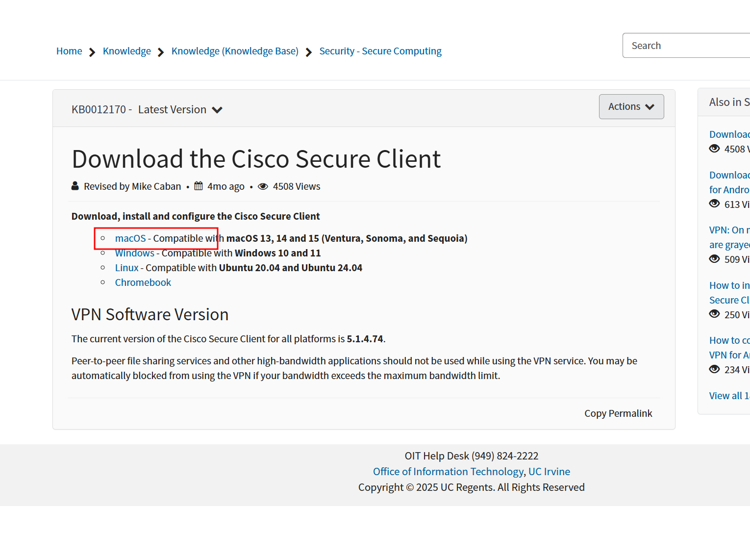Open the Chromebook download link
Image resolution: width=750 pixels, height=560 pixels.
point(143,282)
